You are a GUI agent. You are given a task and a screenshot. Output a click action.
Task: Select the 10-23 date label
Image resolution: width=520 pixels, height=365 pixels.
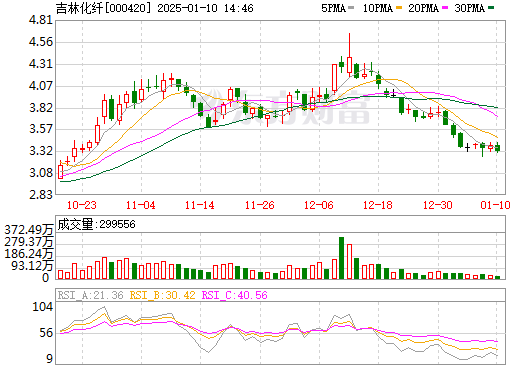[82, 205]
